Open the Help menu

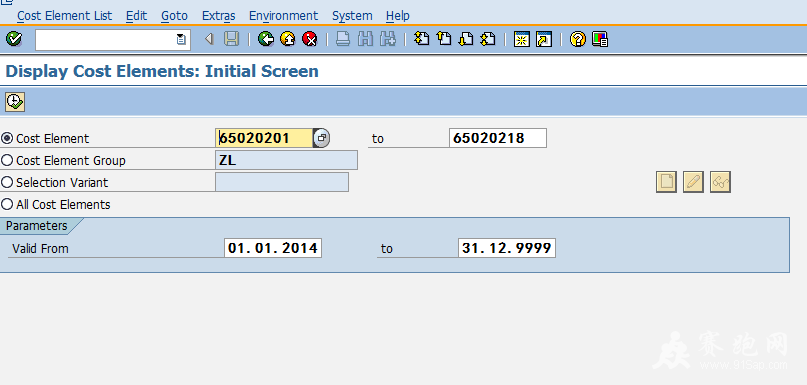coord(398,16)
